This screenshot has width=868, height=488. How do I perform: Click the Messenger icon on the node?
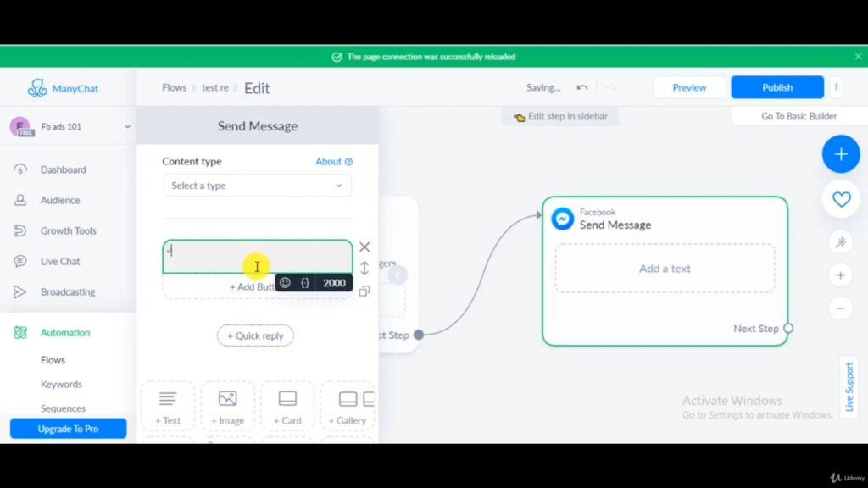coord(563,219)
